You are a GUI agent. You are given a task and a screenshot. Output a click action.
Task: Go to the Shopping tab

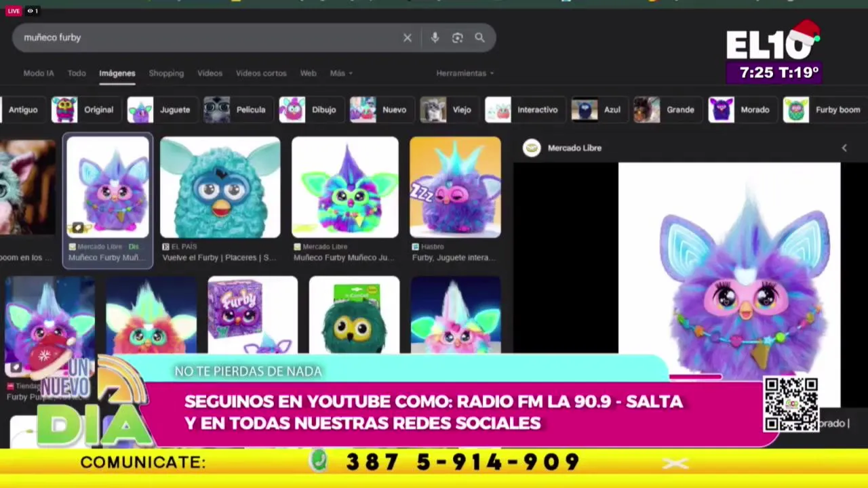click(x=166, y=73)
